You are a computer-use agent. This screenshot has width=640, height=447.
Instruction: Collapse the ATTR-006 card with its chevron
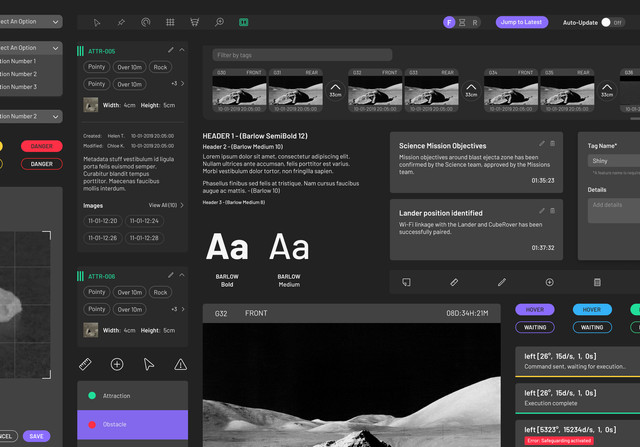click(182, 275)
